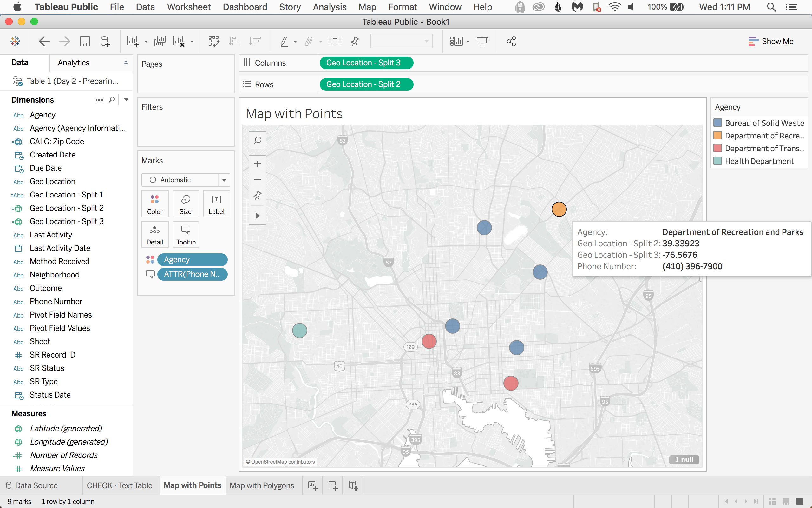This screenshot has width=812, height=508.
Task: Open the Map menu
Action: click(367, 7)
